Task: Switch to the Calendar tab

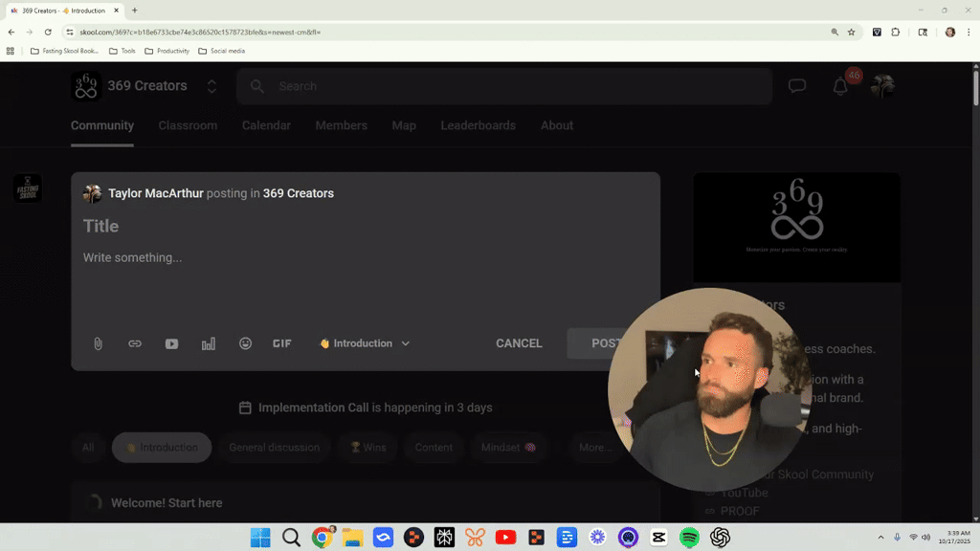Action: click(266, 125)
